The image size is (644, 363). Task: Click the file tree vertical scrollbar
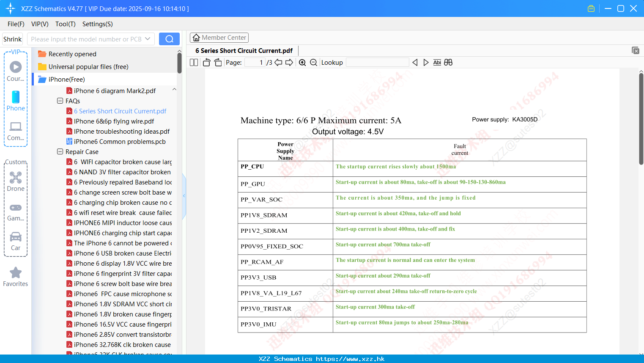[179, 63]
